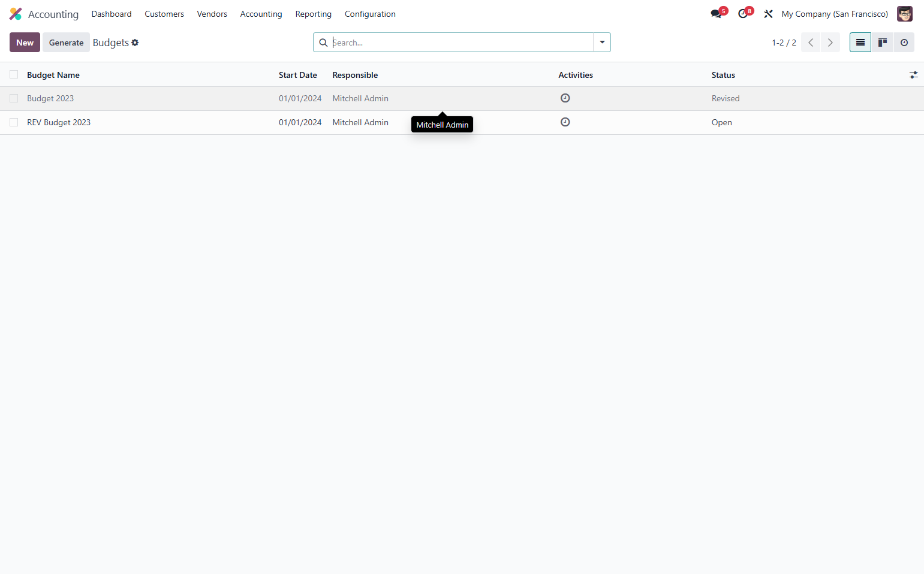The height and width of the screenshot is (574, 924).
Task: Expand the search filter options dropdown
Action: click(602, 43)
